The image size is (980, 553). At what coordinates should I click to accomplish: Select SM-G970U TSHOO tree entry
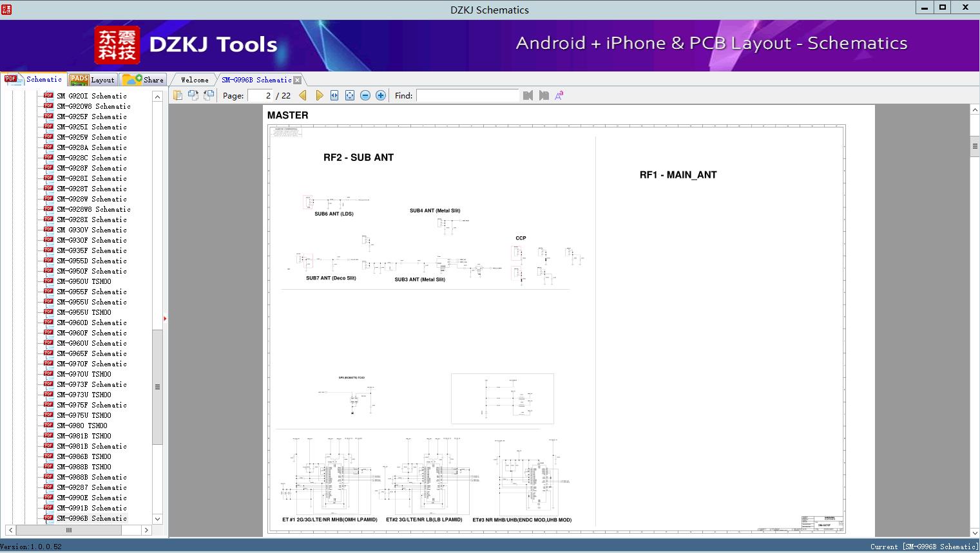click(84, 374)
